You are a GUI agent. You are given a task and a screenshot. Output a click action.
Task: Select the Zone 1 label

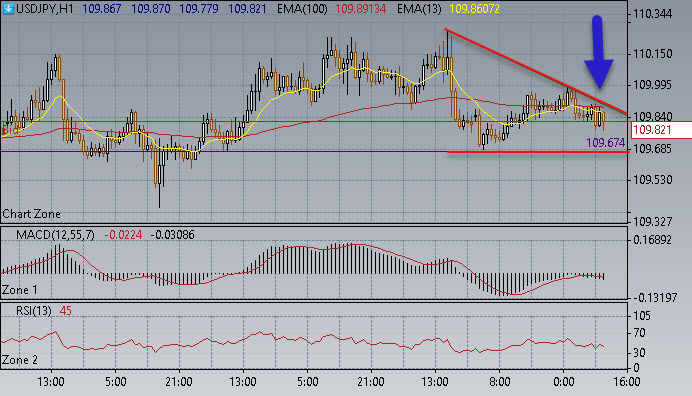(19, 290)
